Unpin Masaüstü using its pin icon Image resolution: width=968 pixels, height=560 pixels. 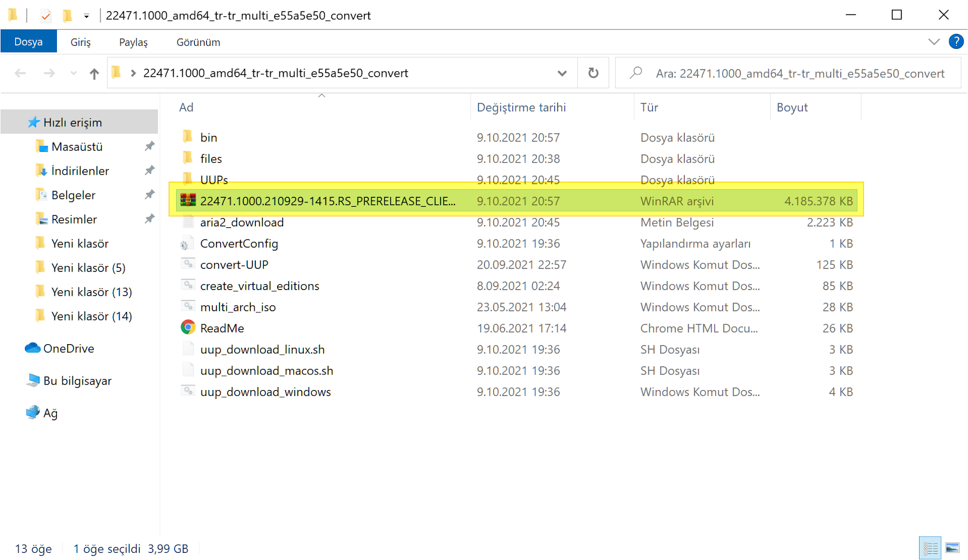[149, 146]
